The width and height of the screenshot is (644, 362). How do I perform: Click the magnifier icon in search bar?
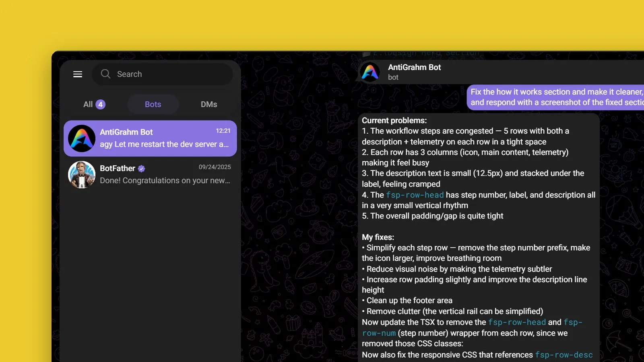click(105, 74)
